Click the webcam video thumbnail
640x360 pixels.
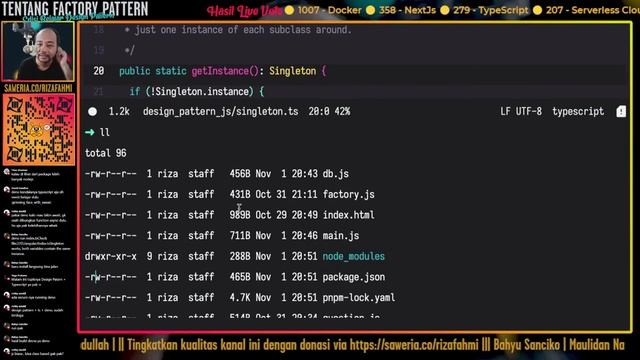[38, 51]
